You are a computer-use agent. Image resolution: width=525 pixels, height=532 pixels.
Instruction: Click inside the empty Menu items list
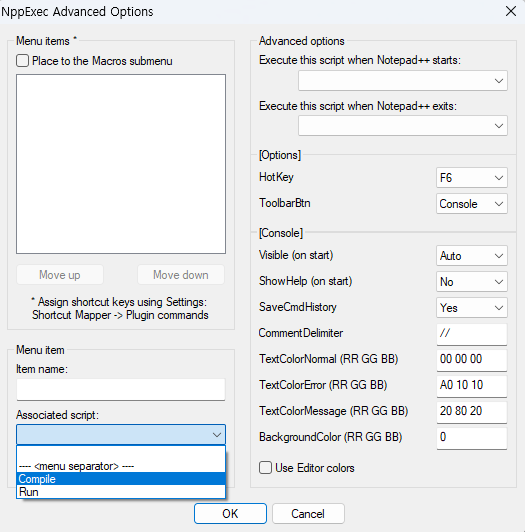[121, 164]
